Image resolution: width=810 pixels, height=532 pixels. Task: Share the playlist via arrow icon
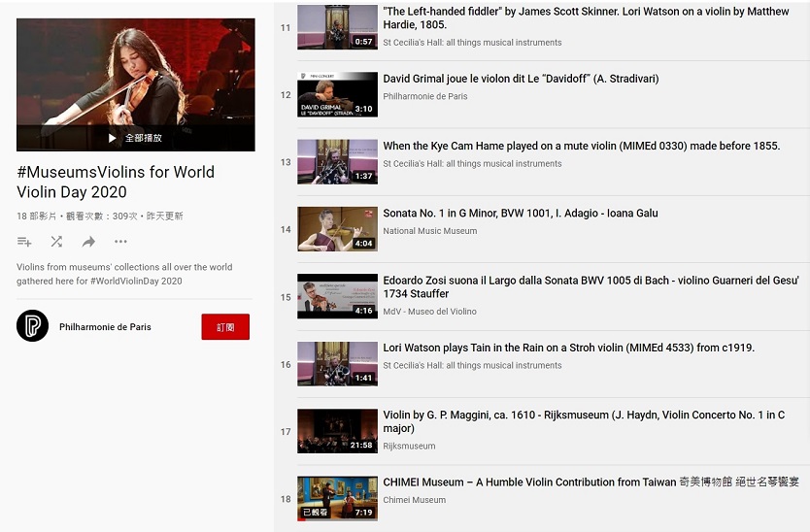coord(88,241)
